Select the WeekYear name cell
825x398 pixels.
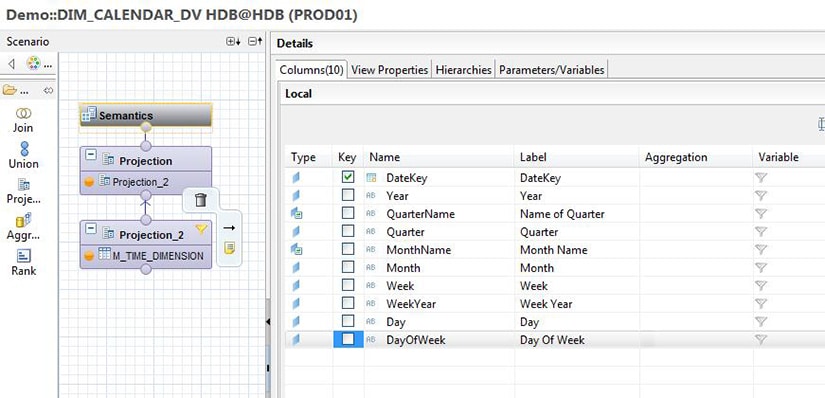tap(411, 304)
